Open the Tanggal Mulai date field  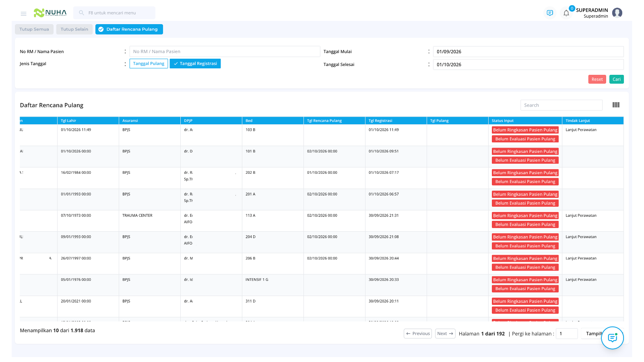pyautogui.click(x=528, y=51)
